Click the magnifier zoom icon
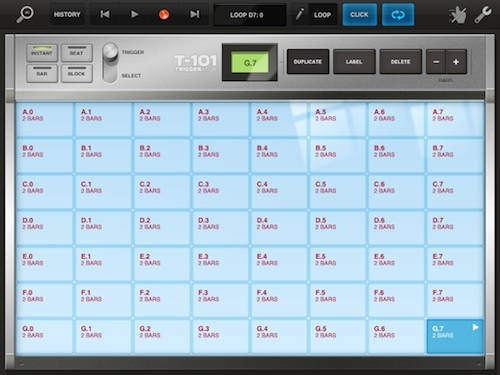Screen dimensions: 500x375 tap(25, 15)
